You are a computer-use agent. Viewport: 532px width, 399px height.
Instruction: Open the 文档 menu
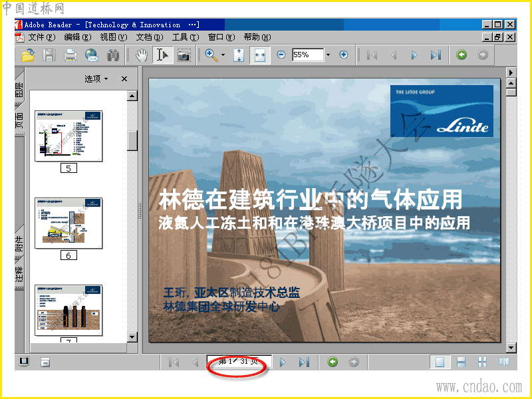point(150,37)
